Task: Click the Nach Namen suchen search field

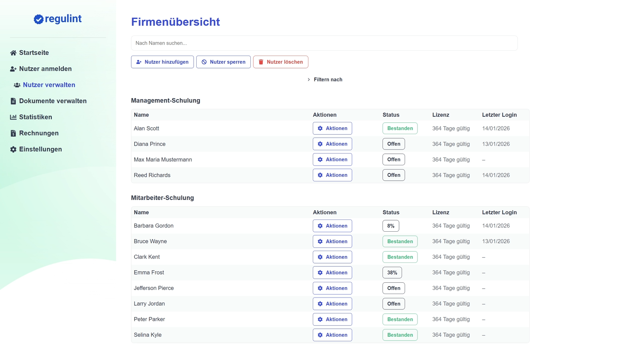Action: coord(324,43)
